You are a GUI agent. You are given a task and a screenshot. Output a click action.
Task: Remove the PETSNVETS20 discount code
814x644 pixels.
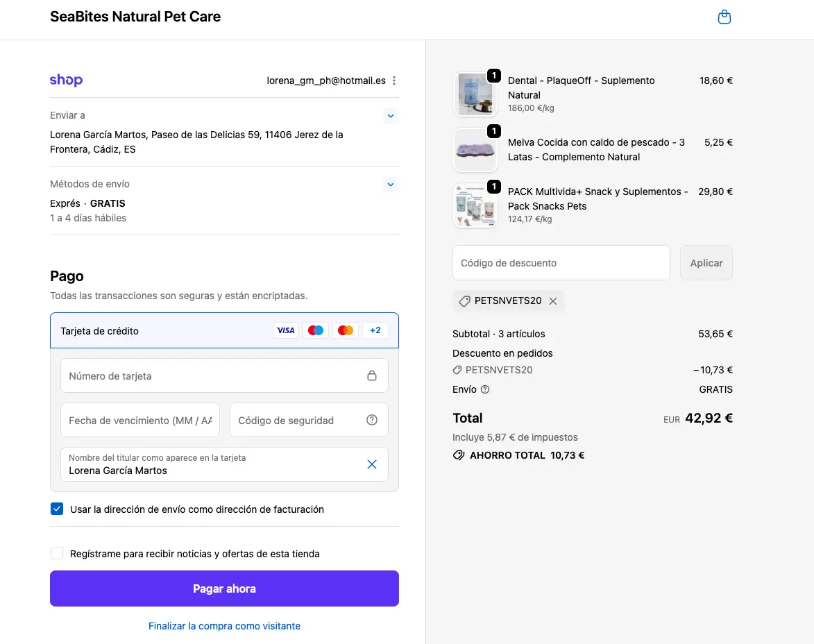(x=553, y=301)
